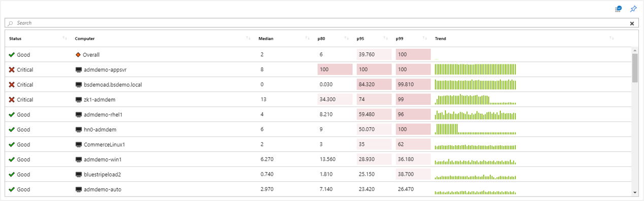Click the computer icon for admdemo-auto

79,189
